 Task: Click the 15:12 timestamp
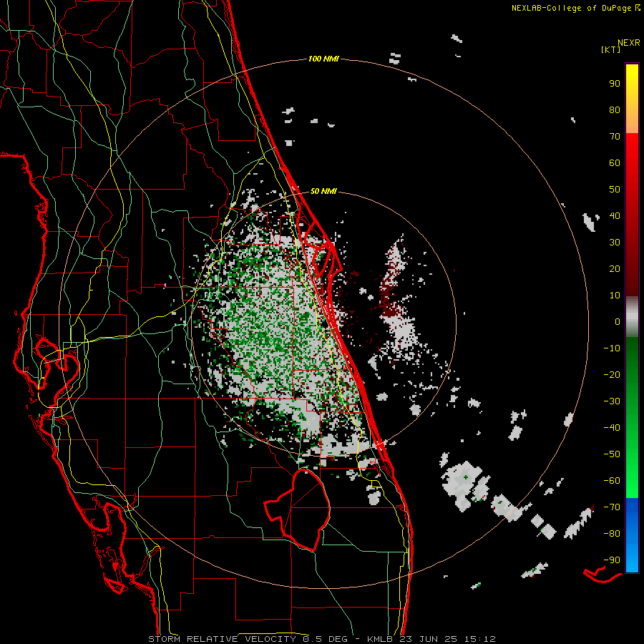479,639
